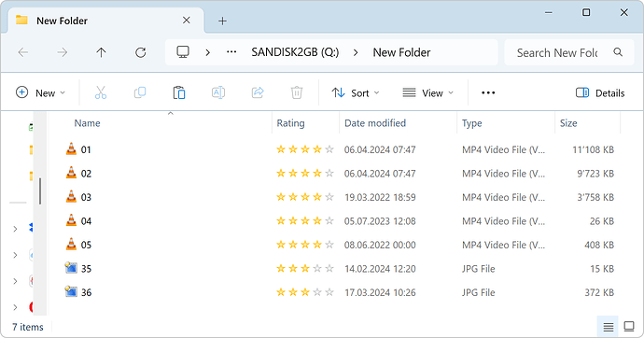Expand subfolders after SANDISK2GB (Q:) chevron
This screenshot has height=338, width=644.
(x=356, y=52)
